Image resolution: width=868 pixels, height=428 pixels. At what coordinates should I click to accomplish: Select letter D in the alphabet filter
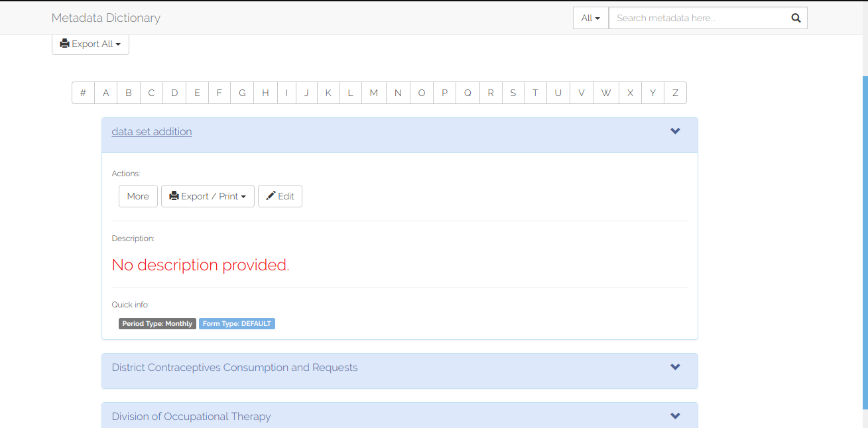point(174,93)
